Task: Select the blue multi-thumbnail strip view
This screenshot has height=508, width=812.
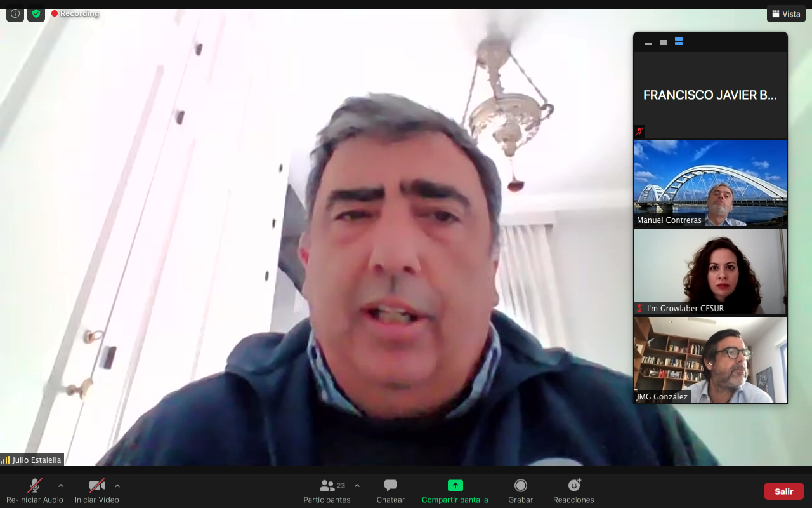Action: click(x=679, y=42)
